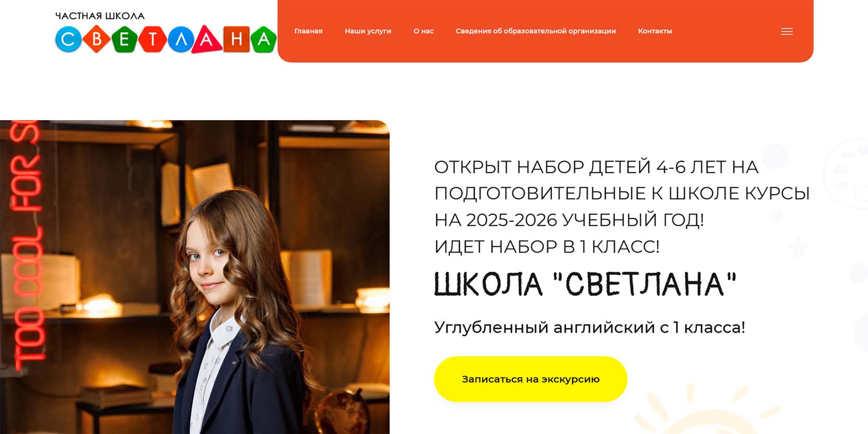The image size is (868, 434).
Task: Click the red triangle letter А in logo
Action: tap(207, 40)
